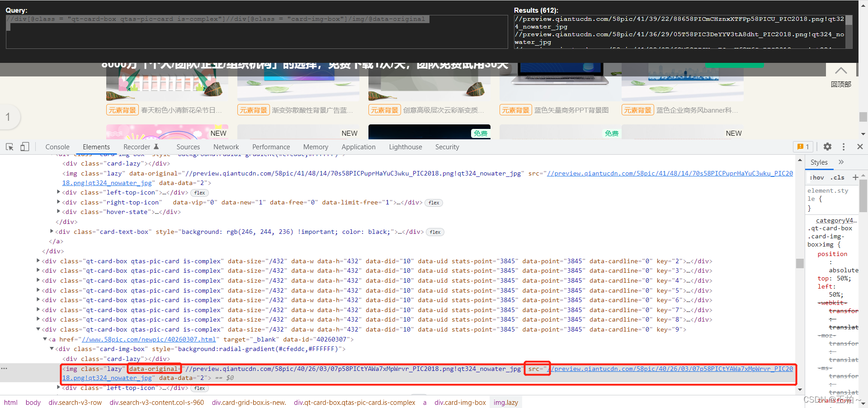The height and width of the screenshot is (408, 868).
Task: Toggle the device toolbar icon
Action: [25, 147]
